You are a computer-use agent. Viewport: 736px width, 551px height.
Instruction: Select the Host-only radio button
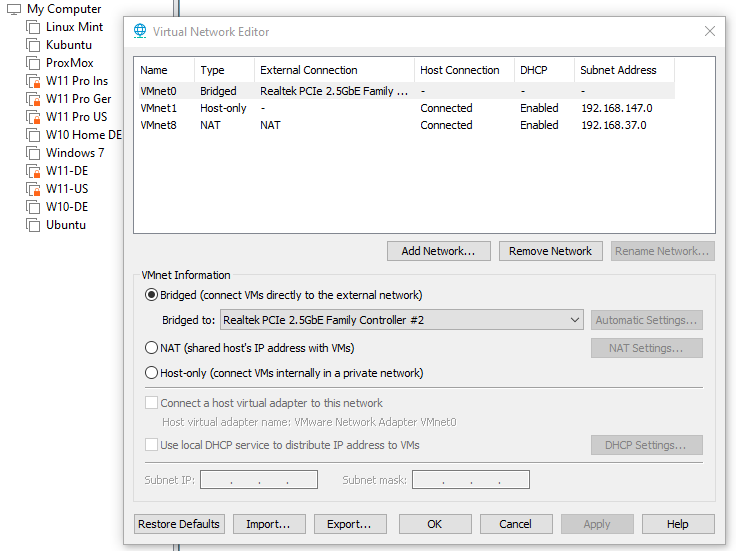pos(151,373)
